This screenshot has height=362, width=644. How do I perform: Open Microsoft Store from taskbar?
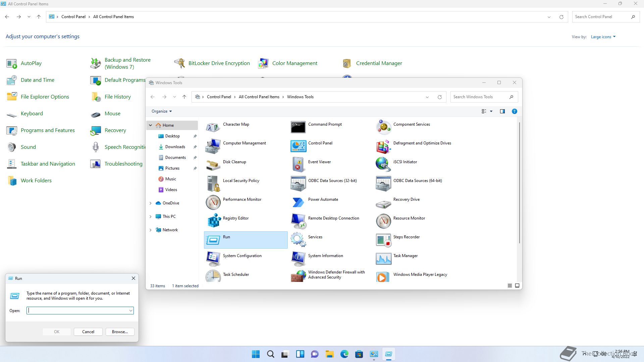359,354
